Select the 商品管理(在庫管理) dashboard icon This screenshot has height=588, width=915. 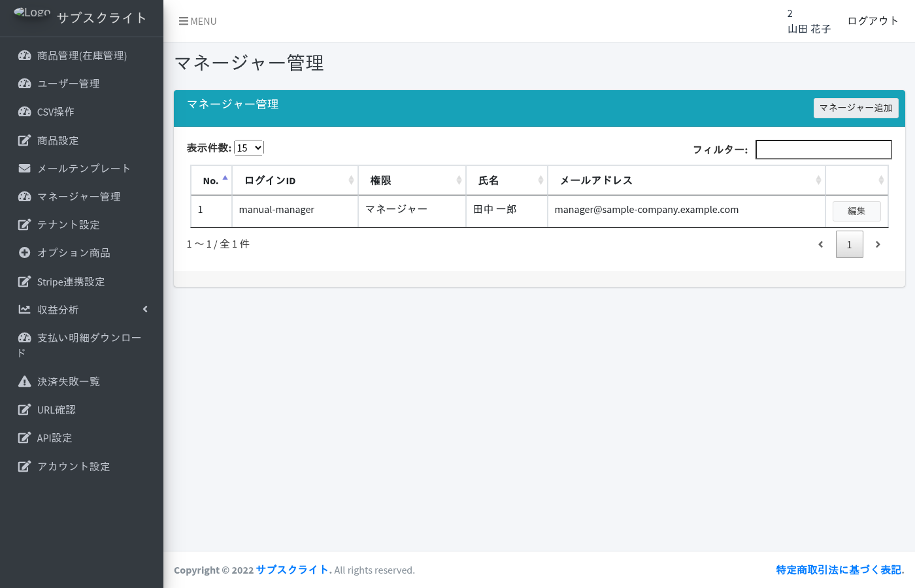click(24, 56)
